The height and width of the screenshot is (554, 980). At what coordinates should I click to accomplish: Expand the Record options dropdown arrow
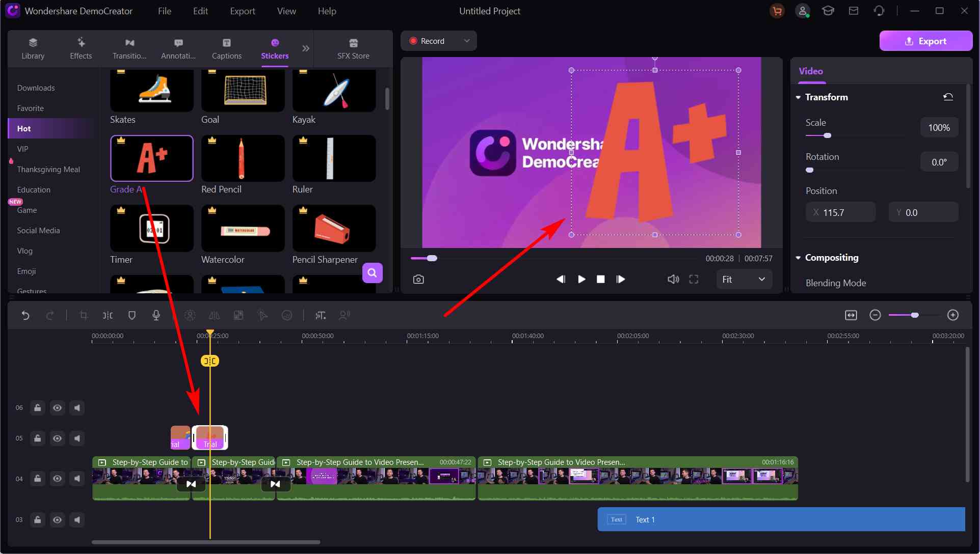(466, 41)
